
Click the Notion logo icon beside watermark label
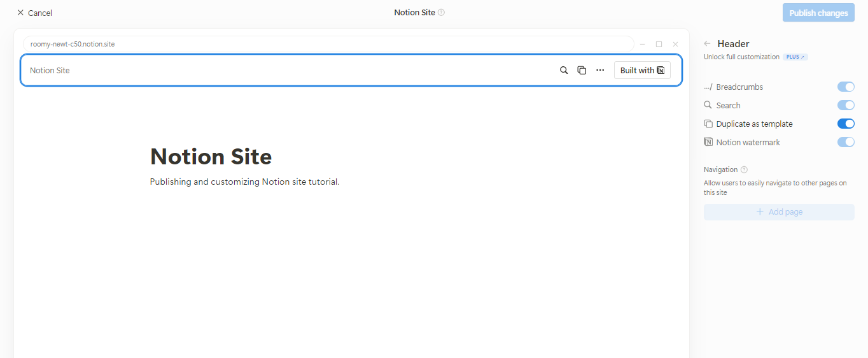[x=708, y=142]
